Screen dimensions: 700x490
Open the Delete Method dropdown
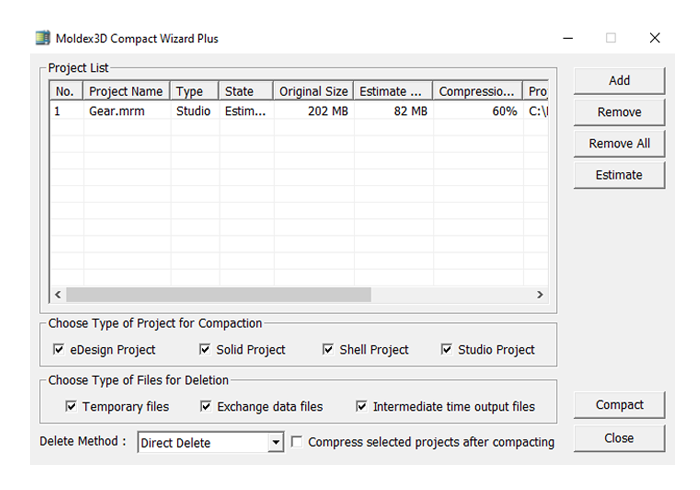[276, 442]
